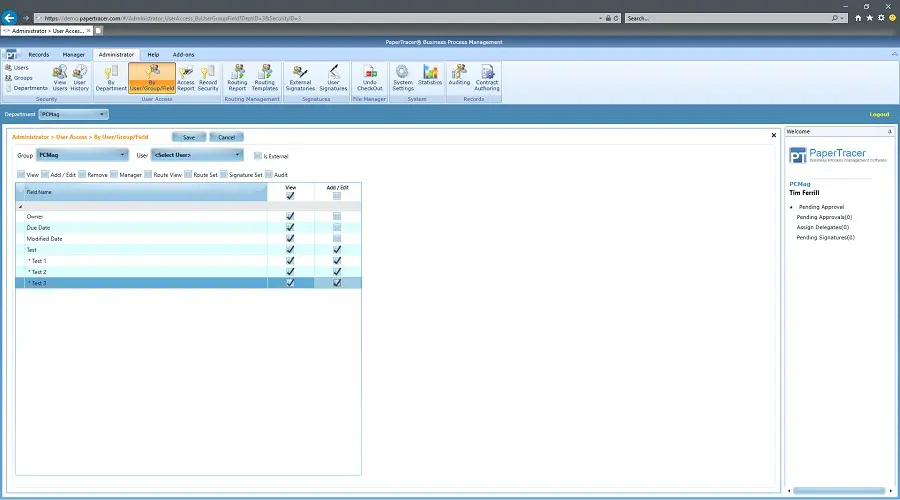This screenshot has width=900, height=500.
Task: Open the Routing Report
Action: pyautogui.click(x=237, y=77)
